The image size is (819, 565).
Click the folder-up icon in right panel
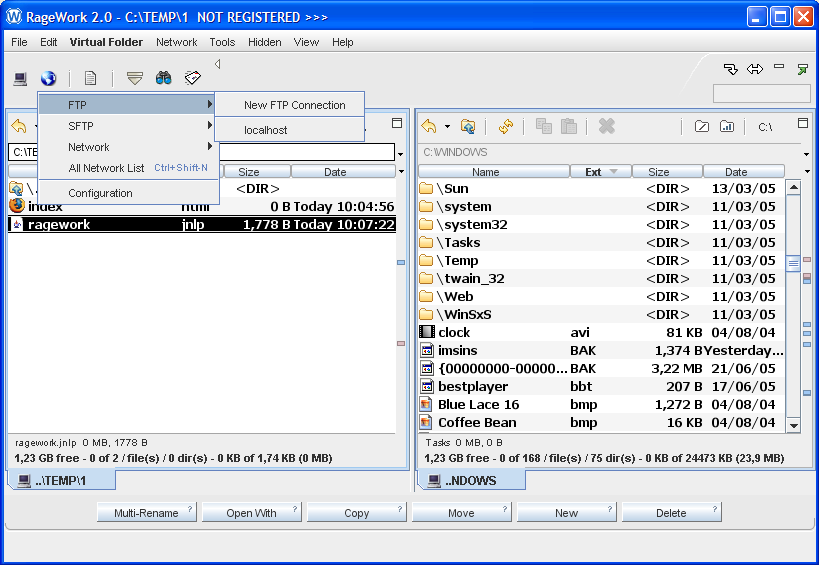(x=468, y=126)
